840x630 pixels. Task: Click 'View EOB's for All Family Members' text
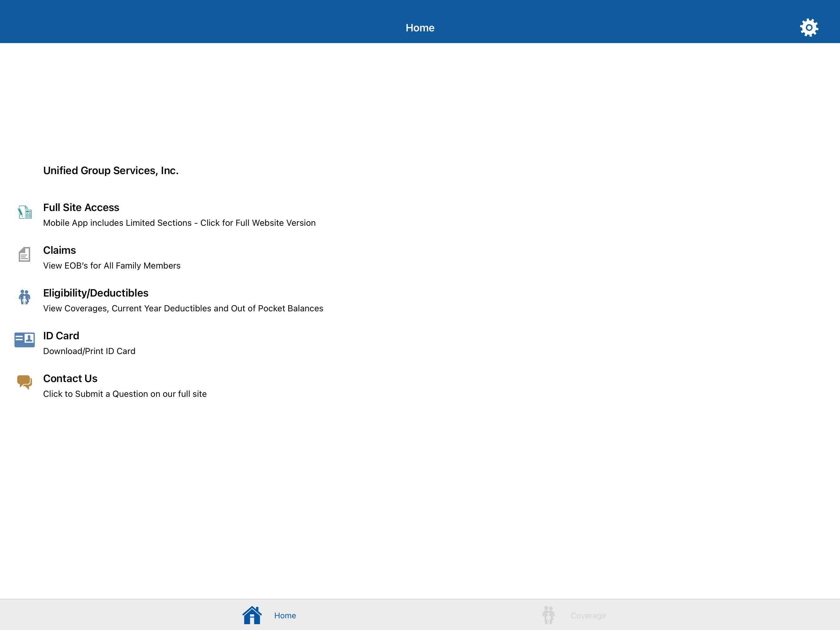point(112,265)
